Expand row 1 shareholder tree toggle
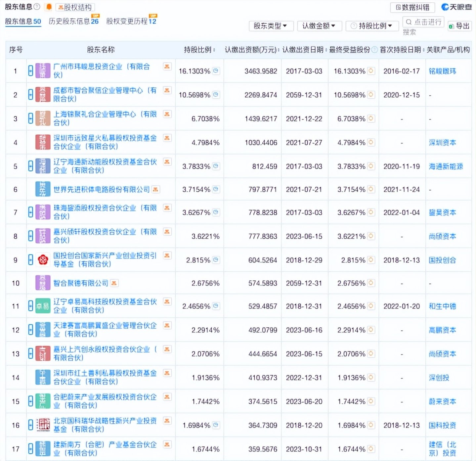476x461 pixels. tap(30, 71)
